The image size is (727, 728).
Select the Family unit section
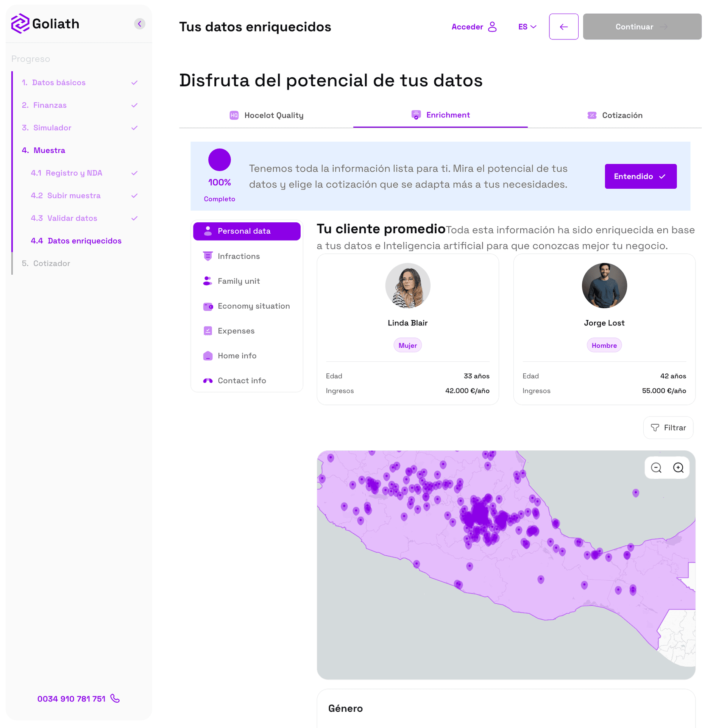[x=239, y=281]
